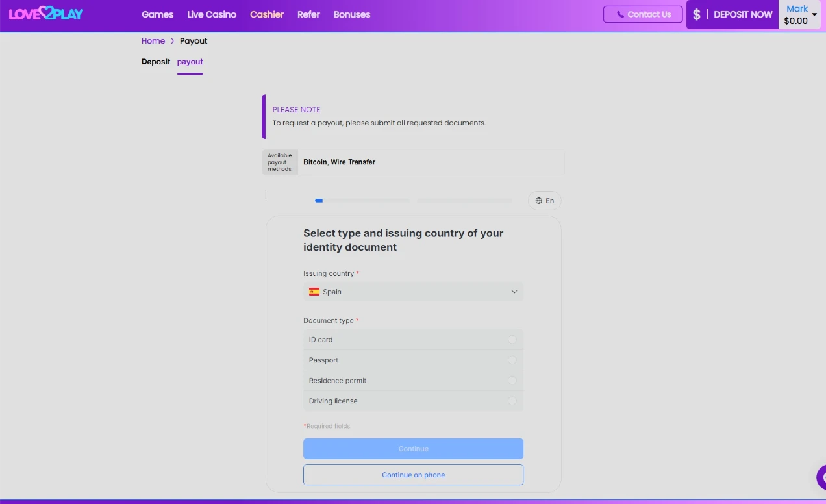Switch to the Deposit tab

pos(156,62)
